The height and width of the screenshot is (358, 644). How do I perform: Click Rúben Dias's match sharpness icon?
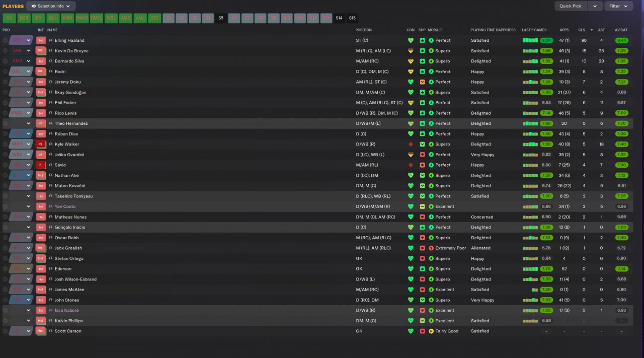coord(422,134)
